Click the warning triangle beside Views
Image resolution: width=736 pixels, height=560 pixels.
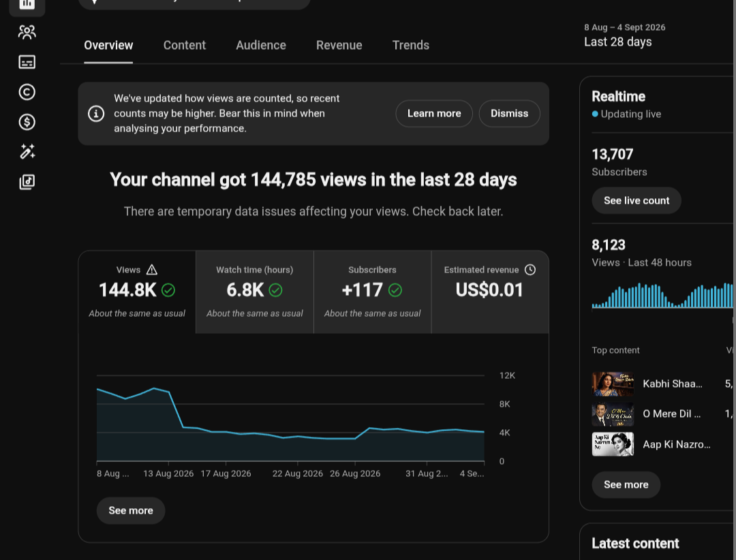tap(151, 269)
